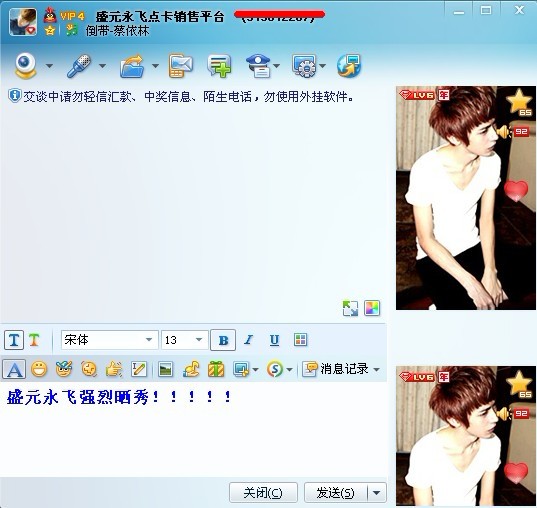This screenshot has height=508, width=537.
Task: Click the gold star on upper QQ show
Action: 520,101
